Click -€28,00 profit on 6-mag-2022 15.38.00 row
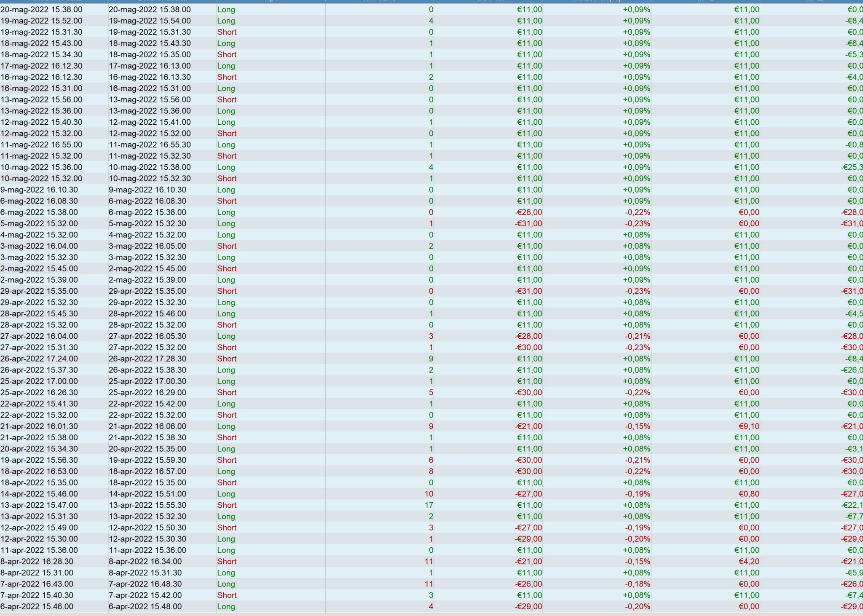The image size is (863, 616). 528,212
